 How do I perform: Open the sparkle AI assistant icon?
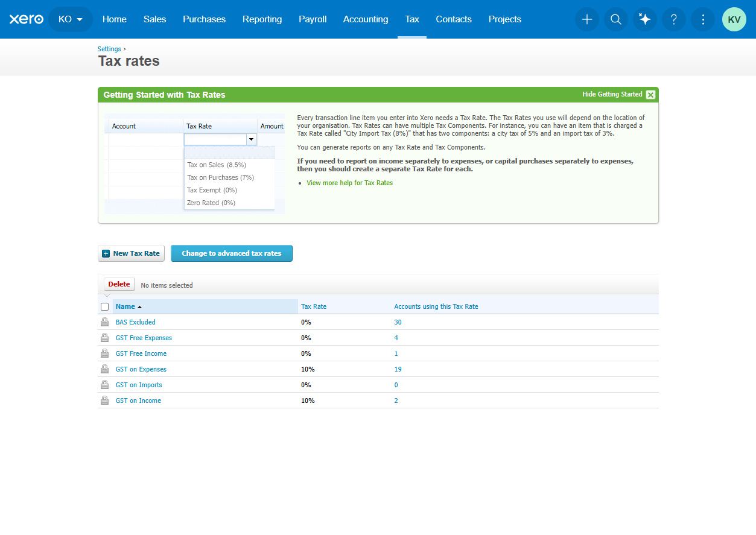point(645,19)
